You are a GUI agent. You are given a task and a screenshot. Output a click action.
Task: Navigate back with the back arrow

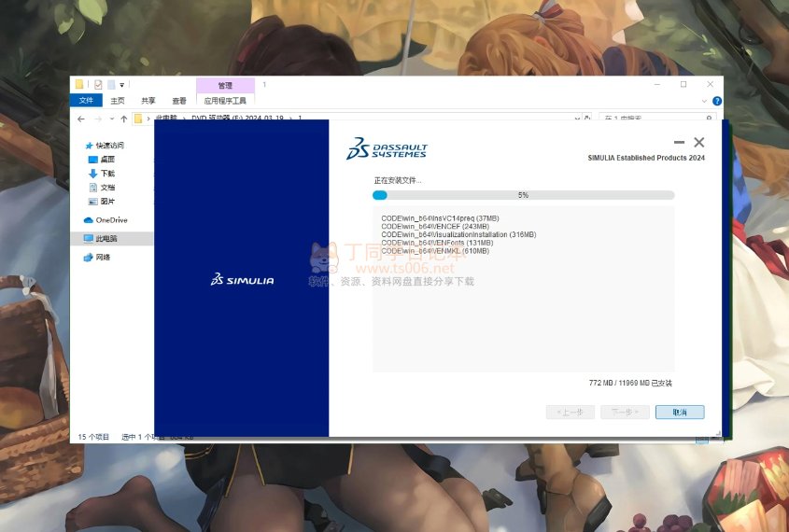pyautogui.click(x=81, y=119)
